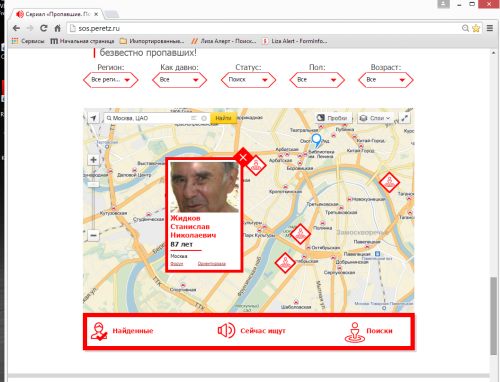Switch to the Найденные tab
The height and width of the screenshot is (382, 500).
click(122, 331)
